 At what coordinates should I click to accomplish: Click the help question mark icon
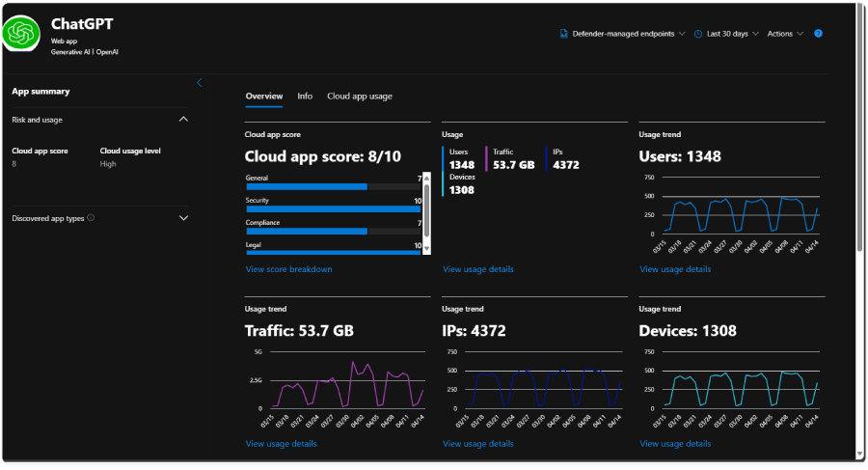tap(818, 34)
